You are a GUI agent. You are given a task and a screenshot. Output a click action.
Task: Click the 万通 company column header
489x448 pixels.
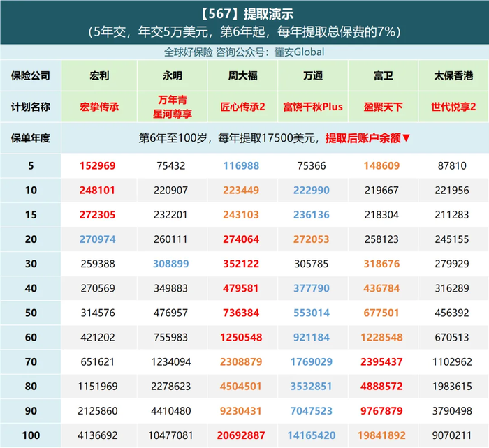click(313, 75)
